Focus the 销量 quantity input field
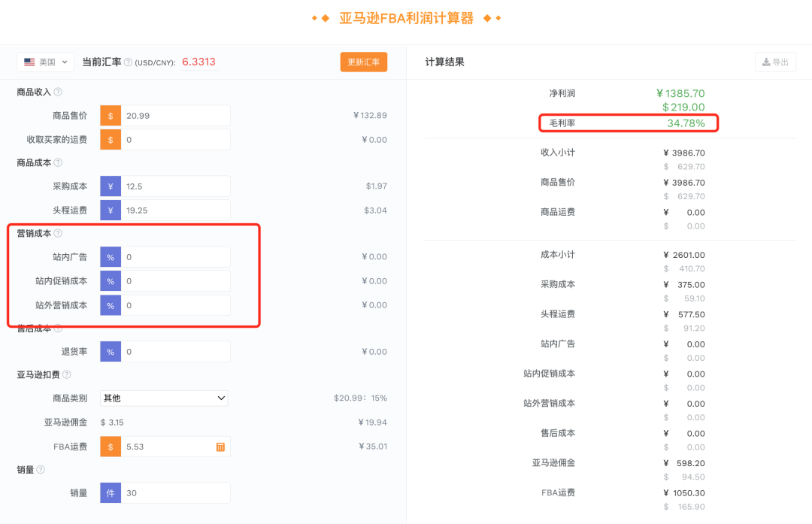Viewport: 812px width, 524px height. 175,493
